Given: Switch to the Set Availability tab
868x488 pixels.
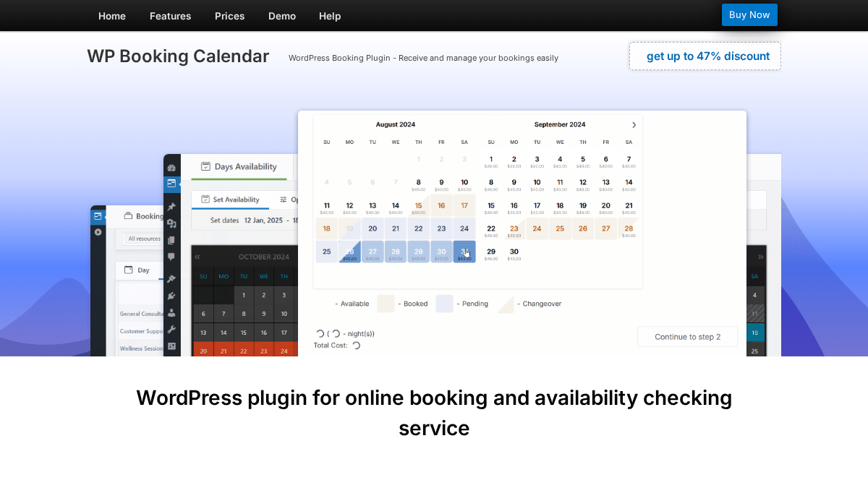Looking at the screenshot, I should click(x=230, y=200).
